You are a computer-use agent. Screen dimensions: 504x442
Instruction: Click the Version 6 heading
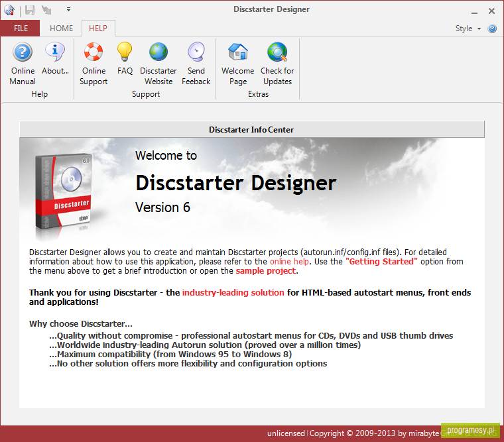click(162, 207)
